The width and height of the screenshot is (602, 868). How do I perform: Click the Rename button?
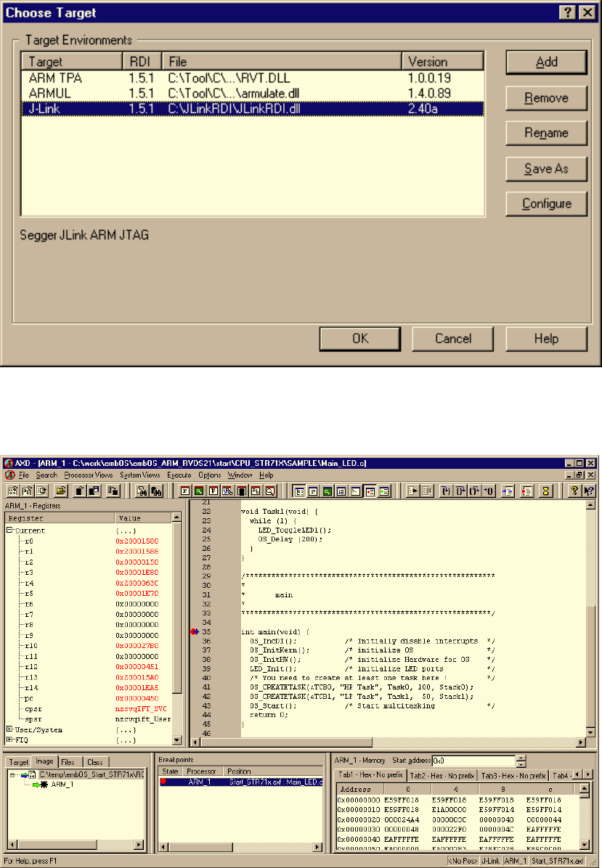[x=546, y=133]
